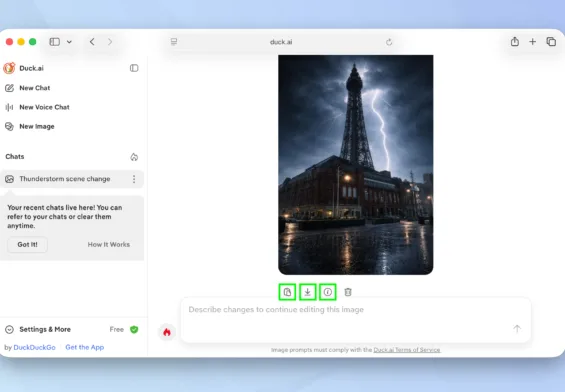This screenshot has width=565, height=392.
Task: Send the image edit prompt arrow
Action: pos(517,329)
